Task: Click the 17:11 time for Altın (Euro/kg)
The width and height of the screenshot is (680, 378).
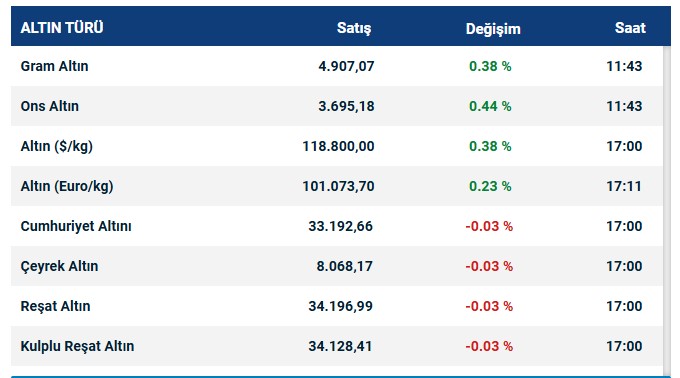Action: point(624,186)
